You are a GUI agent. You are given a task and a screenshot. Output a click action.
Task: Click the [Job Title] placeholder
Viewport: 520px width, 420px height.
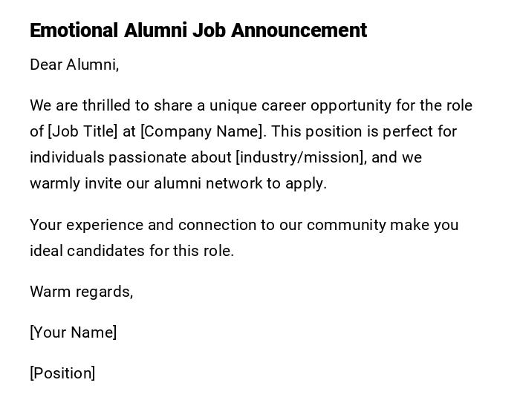click(82, 131)
